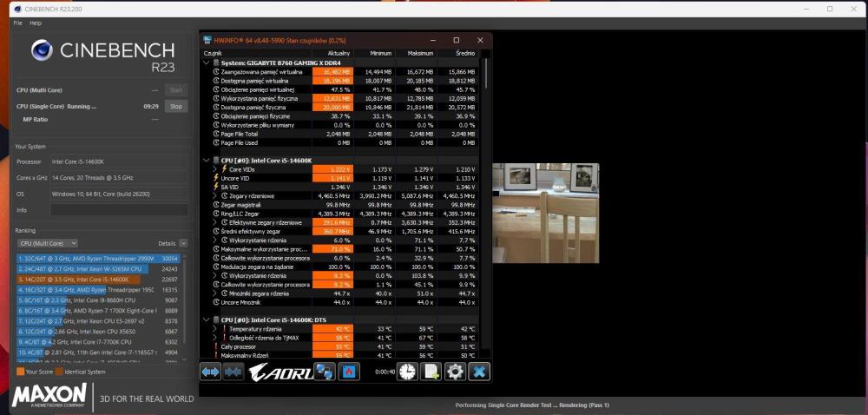The image size is (868, 415).
Task: Click the HWiNFO app icon in its title bar
Action: click(207, 40)
